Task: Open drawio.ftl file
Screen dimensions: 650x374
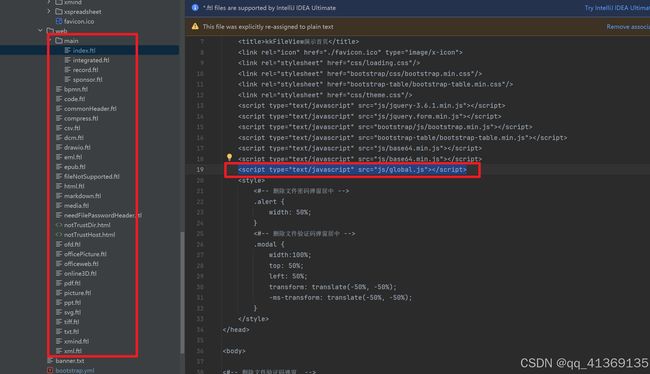Action: click(x=77, y=147)
